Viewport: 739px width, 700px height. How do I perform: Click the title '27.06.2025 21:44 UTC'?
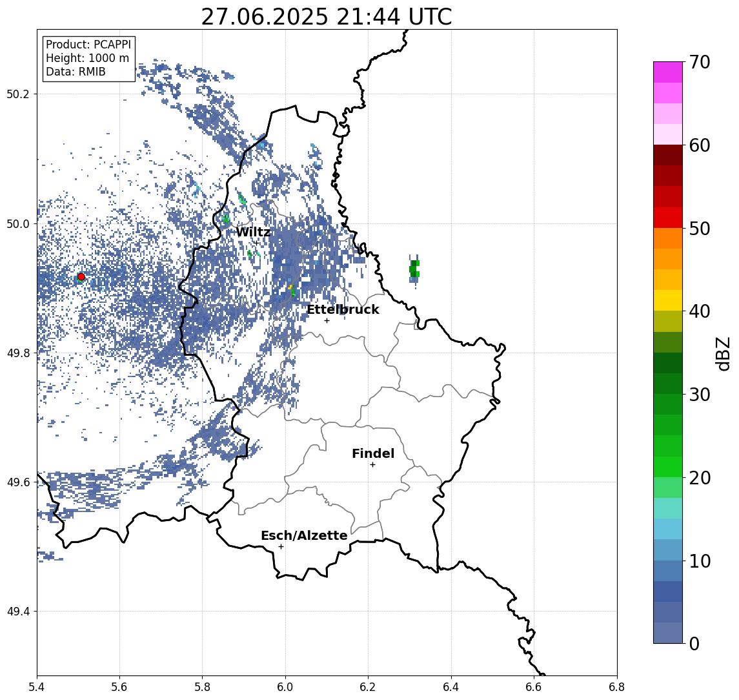coord(327,17)
